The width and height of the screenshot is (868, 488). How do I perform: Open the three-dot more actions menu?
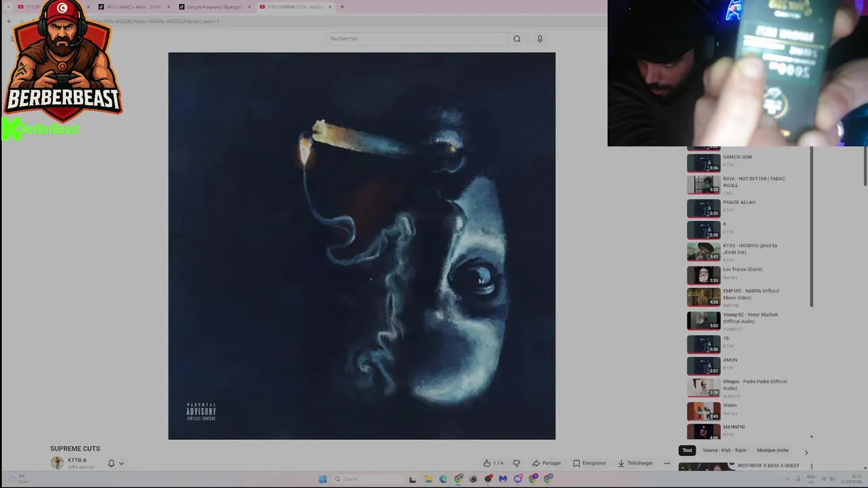(x=667, y=463)
